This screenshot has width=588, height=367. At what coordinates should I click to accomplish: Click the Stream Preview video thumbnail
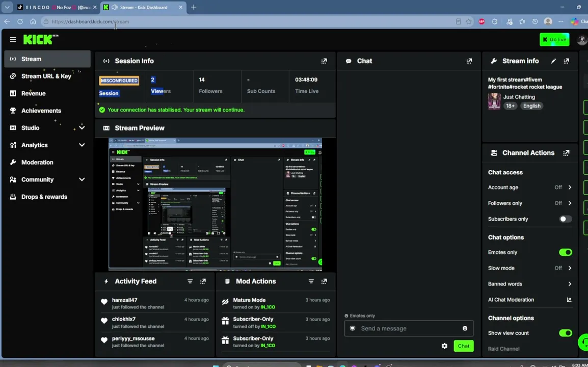[x=215, y=204]
